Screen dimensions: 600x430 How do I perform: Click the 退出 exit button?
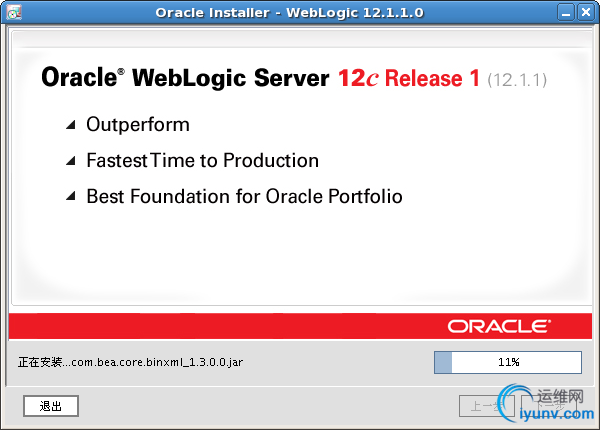51,406
